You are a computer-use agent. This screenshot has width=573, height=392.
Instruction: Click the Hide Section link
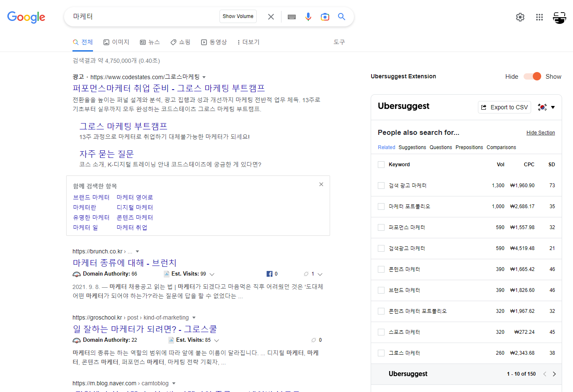tap(541, 133)
